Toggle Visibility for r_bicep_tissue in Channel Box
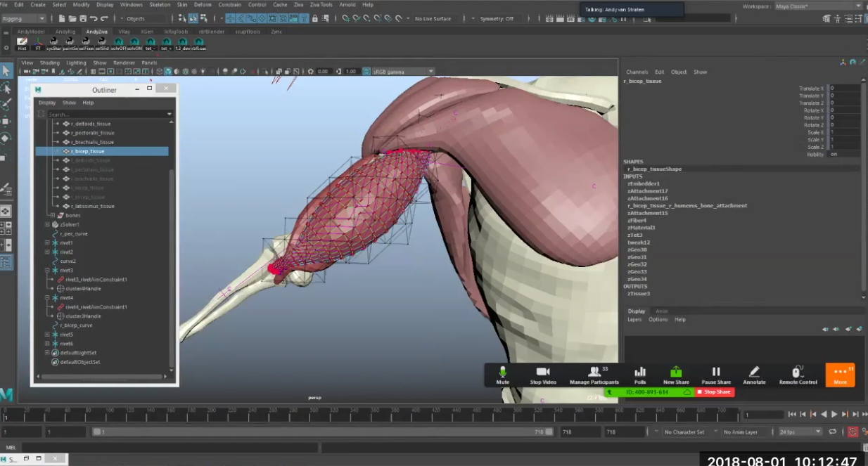The image size is (868, 466). [833, 155]
